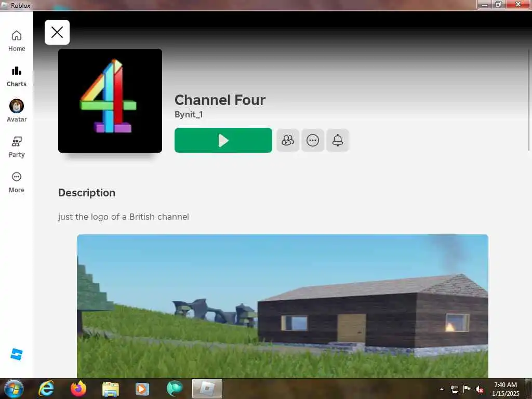Click the 'just the logo of a British channel' text
This screenshot has width=532, height=399.
point(124,217)
